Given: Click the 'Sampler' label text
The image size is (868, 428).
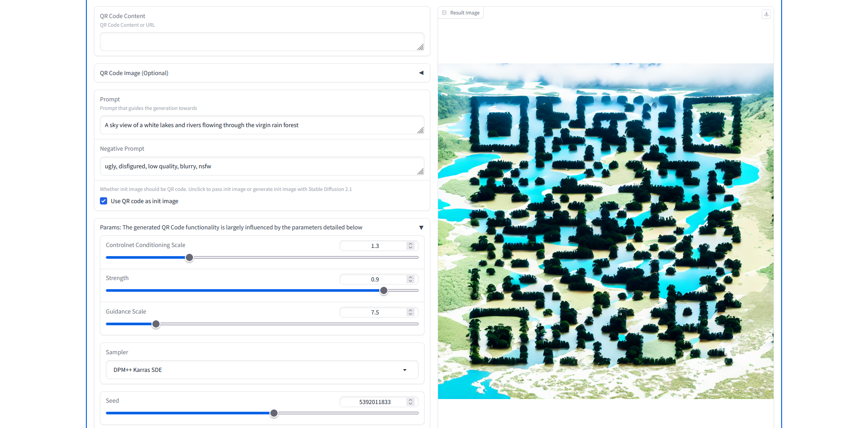Looking at the screenshot, I should click(x=117, y=352).
